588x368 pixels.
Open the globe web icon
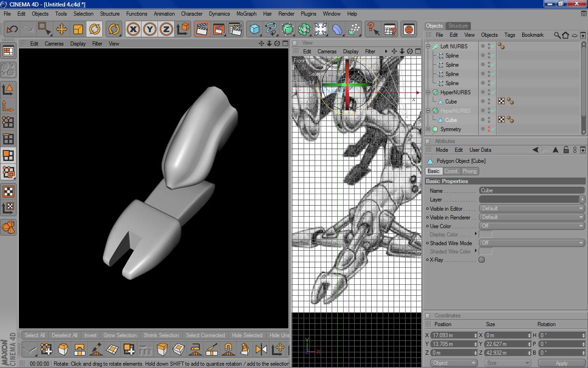(408, 29)
